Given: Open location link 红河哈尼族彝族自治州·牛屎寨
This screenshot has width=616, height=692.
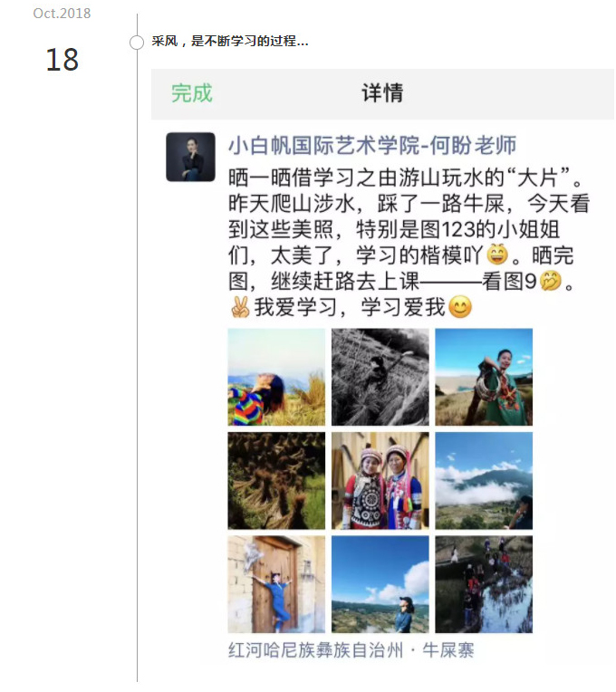Looking at the screenshot, I should pos(351,650).
